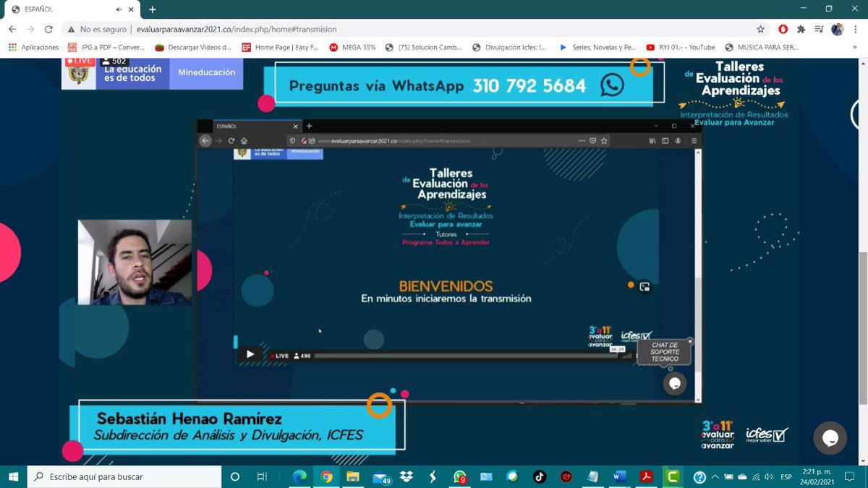Viewport: 868px width, 488px height.
Task: Open Mail with 49 unread badge
Action: point(380,476)
